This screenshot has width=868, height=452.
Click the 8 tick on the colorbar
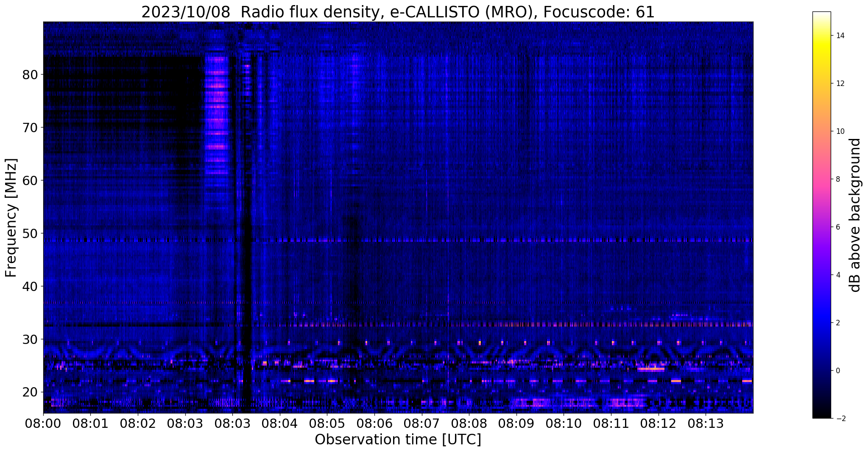pyautogui.click(x=837, y=179)
